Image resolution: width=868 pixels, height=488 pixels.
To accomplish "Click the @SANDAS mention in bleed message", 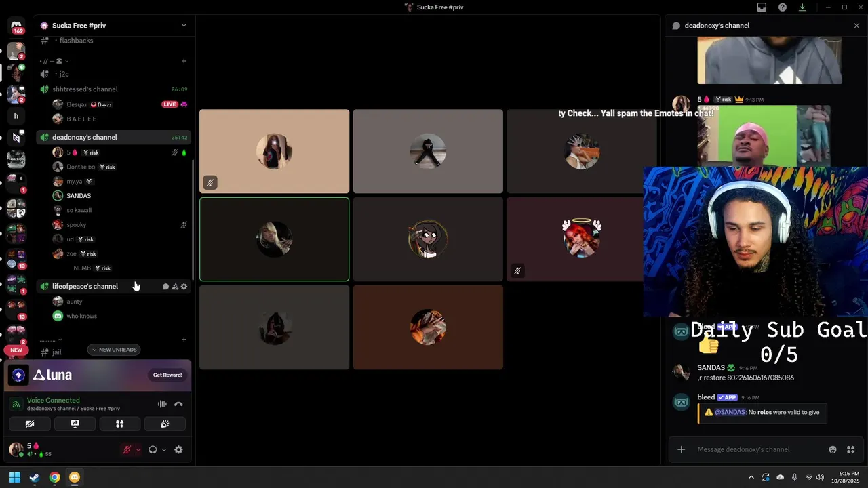I will (x=730, y=412).
